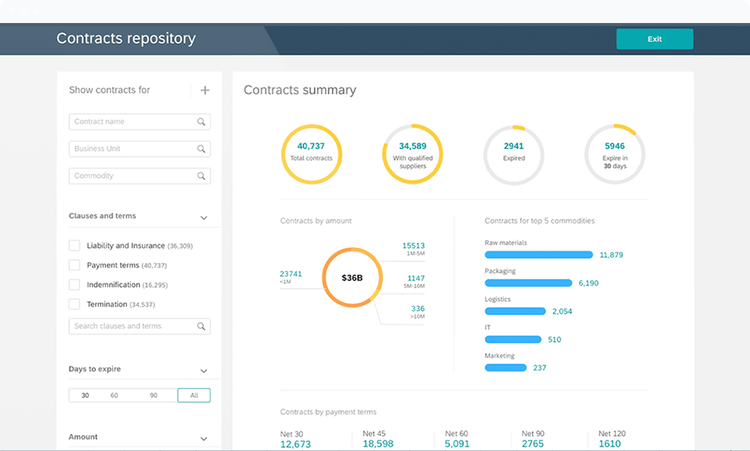750x451 pixels.
Task: Click the Contracts summary heading
Action: click(300, 90)
